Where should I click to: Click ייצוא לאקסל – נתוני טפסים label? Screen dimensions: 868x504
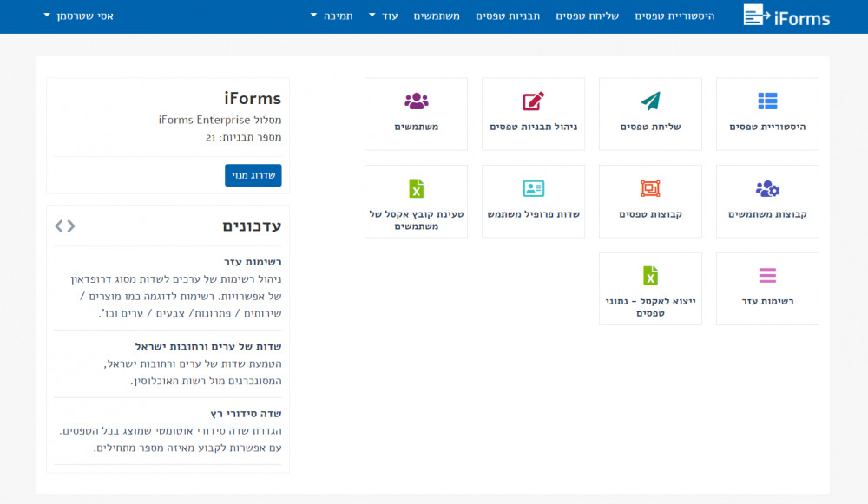click(x=650, y=307)
